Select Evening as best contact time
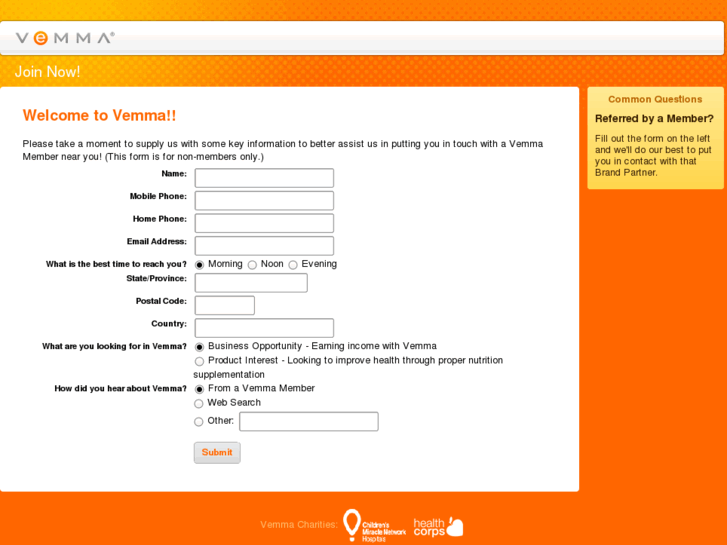 pyautogui.click(x=293, y=265)
